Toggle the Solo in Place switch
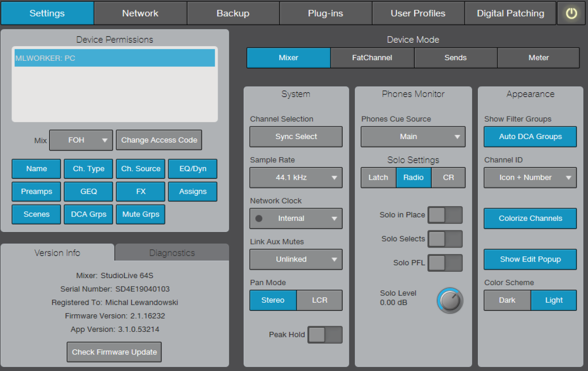588x371 pixels. click(445, 215)
